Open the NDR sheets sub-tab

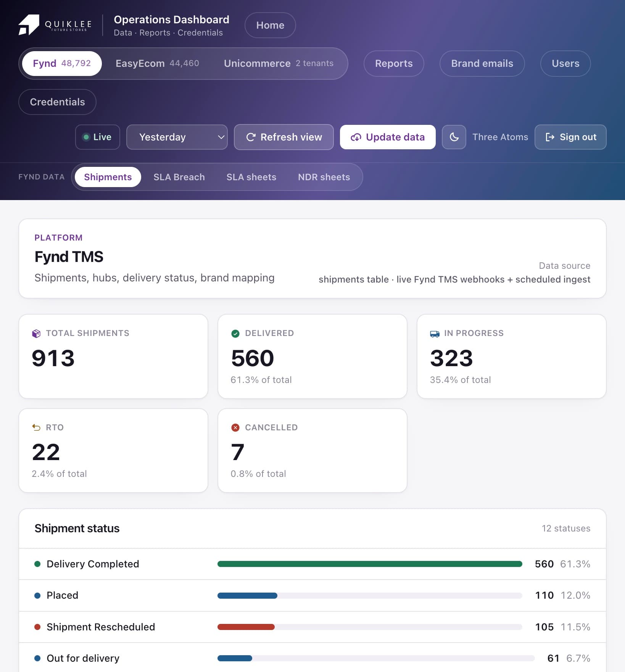(x=324, y=177)
